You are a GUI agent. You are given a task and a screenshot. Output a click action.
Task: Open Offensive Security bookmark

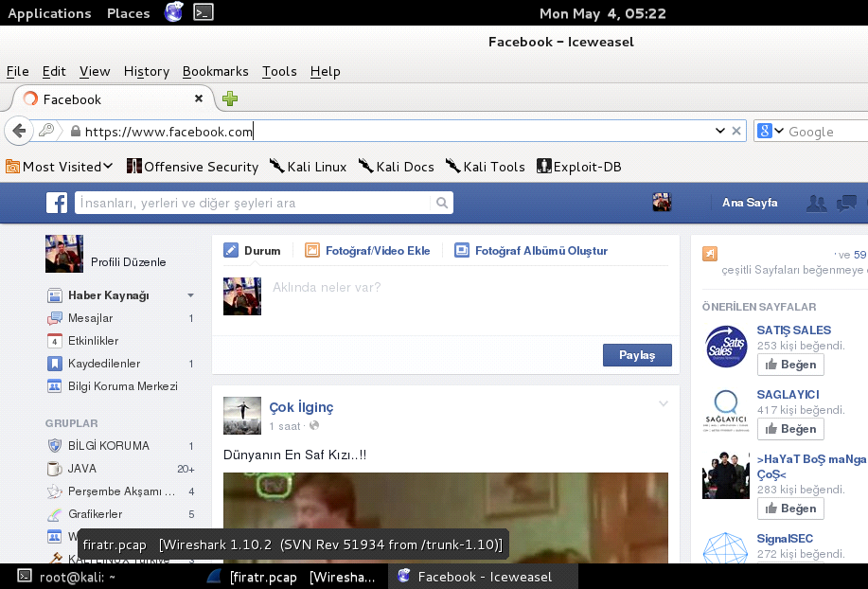click(193, 167)
